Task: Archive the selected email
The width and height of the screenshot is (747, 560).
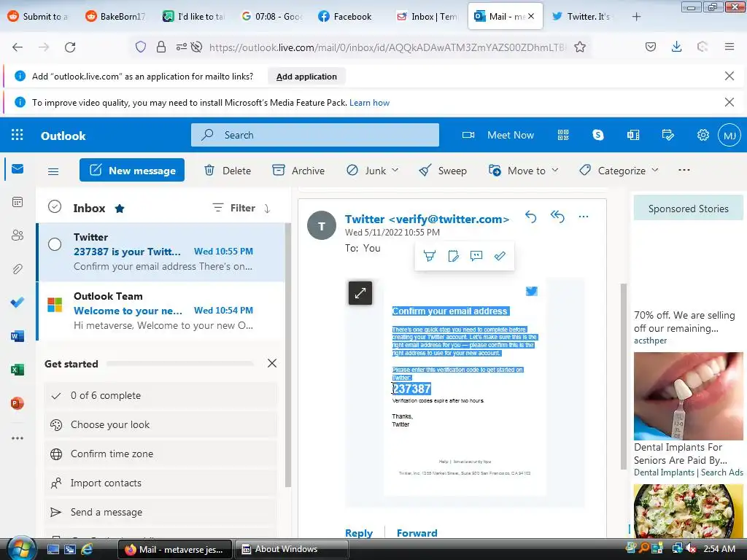Action: pyautogui.click(x=298, y=171)
